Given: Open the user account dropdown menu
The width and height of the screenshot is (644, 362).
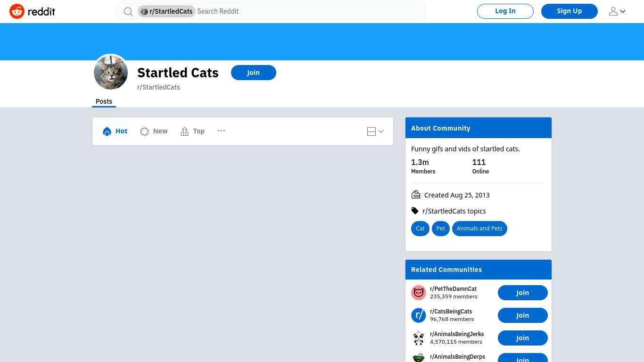Looking at the screenshot, I should 617,11.
